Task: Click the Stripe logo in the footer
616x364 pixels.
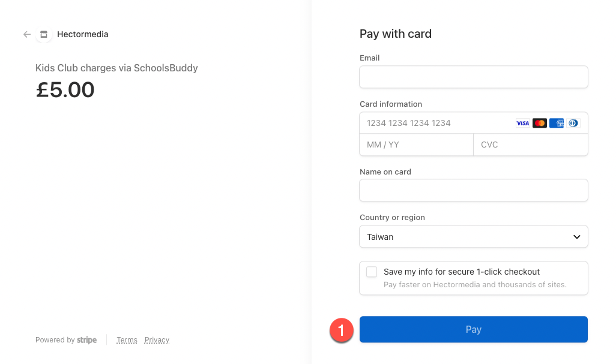Action: (x=86, y=339)
